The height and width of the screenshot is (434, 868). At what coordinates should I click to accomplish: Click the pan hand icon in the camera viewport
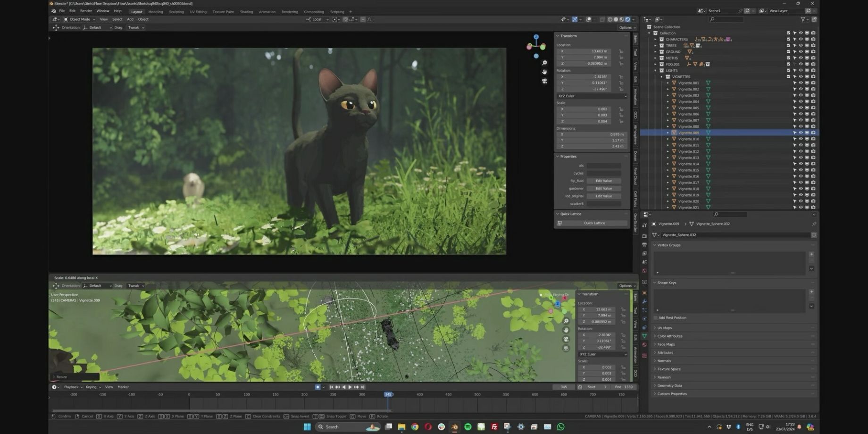(x=544, y=72)
